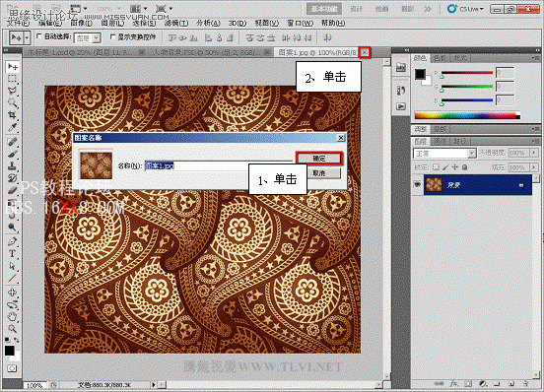The height and width of the screenshot is (392, 544).
Task: Open the 图像(I) menu
Action: click(82, 23)
